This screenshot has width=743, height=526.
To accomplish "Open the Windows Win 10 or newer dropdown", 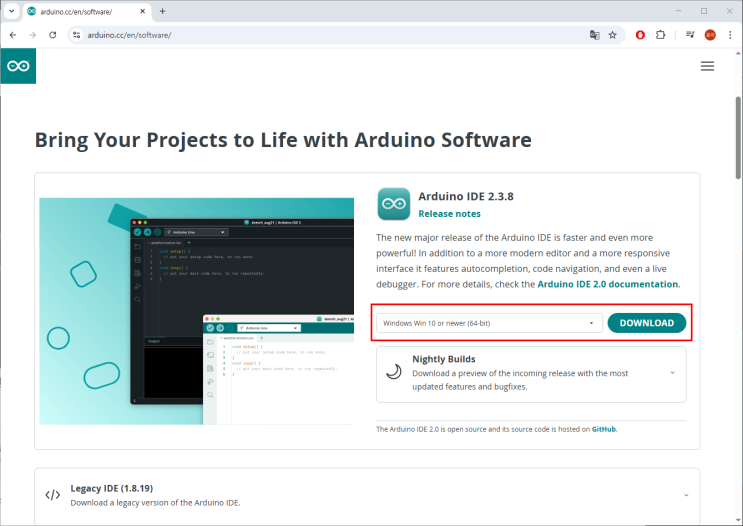I will [x=489, y=323].
